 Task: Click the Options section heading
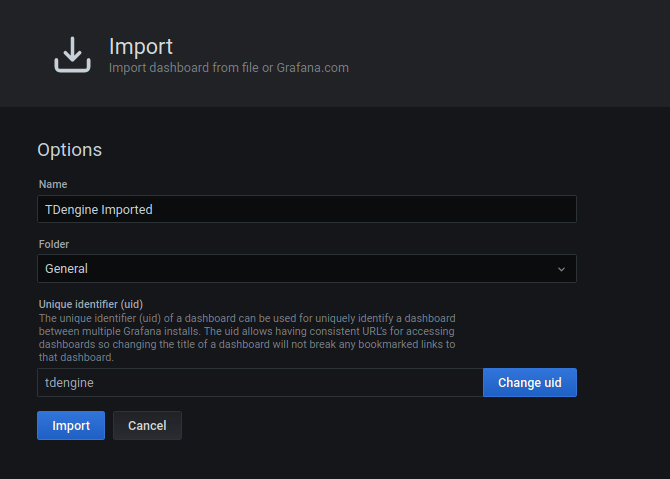(x=70, y=150)
